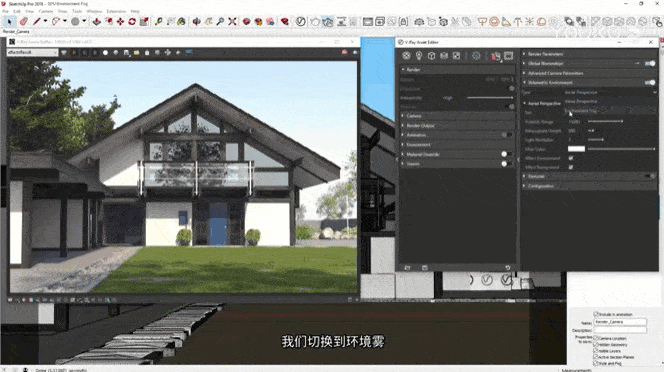Open the Lights tab bulb icon
This screenshot has width=664, height=372.
(419, 56)
